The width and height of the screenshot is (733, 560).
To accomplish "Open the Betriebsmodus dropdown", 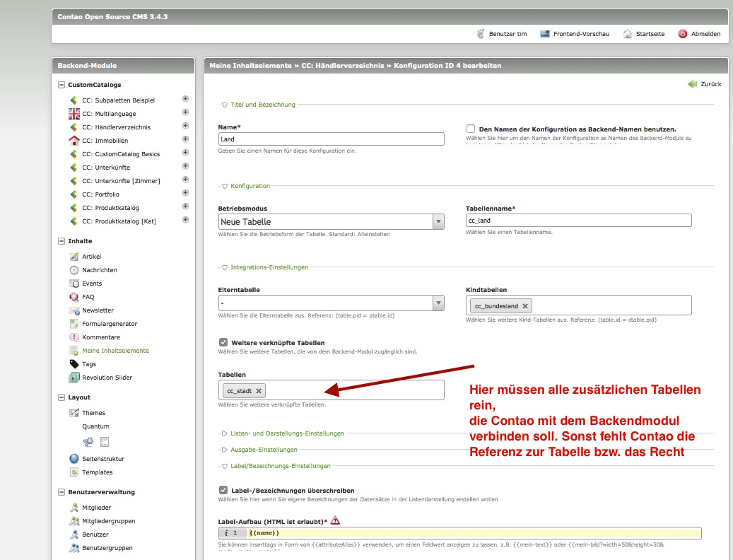I will pyautogui.click(x=331, y=222).
